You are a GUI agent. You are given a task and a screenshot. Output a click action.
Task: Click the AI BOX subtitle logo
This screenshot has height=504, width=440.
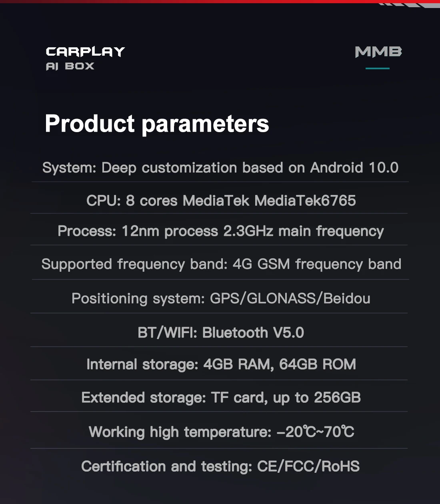tap(70, 66)
